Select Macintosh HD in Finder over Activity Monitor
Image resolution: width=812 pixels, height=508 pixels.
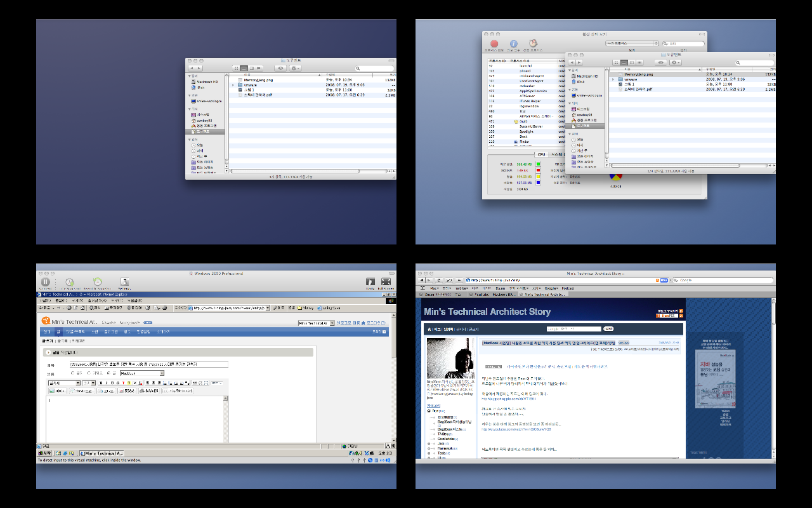coord(584,76)
